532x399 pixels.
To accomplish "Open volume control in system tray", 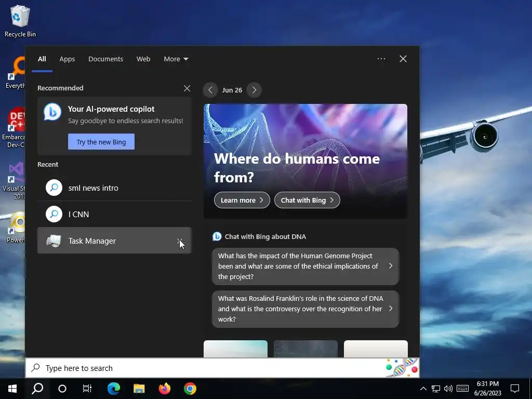I will [448, 389].
